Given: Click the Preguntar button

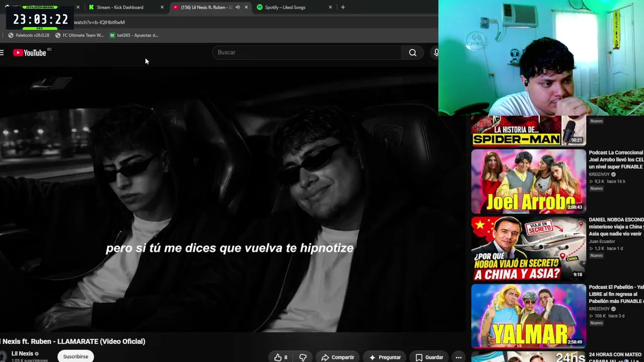Looking at the screenshot, I should tap(385, 357).
